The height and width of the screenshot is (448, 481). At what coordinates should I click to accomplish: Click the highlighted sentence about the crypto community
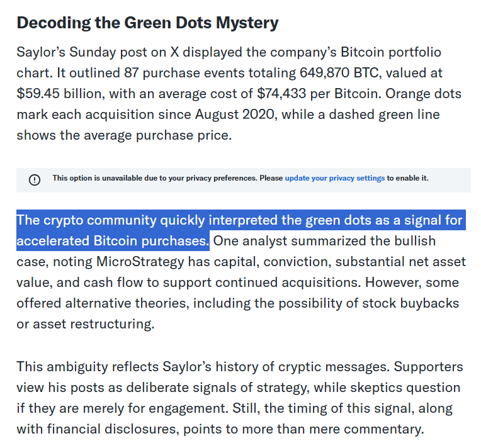[x=239, y=230]
